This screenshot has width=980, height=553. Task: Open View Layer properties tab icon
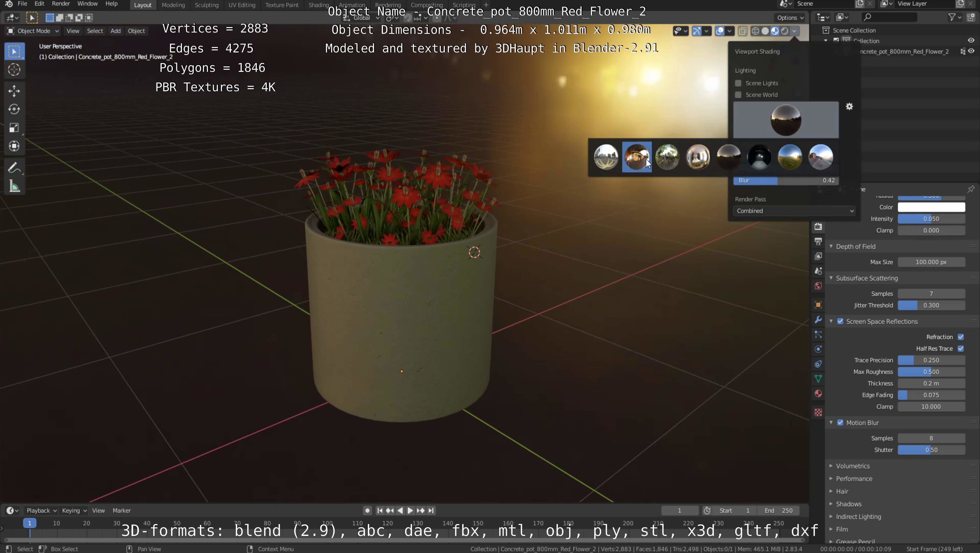coord(818,256)
